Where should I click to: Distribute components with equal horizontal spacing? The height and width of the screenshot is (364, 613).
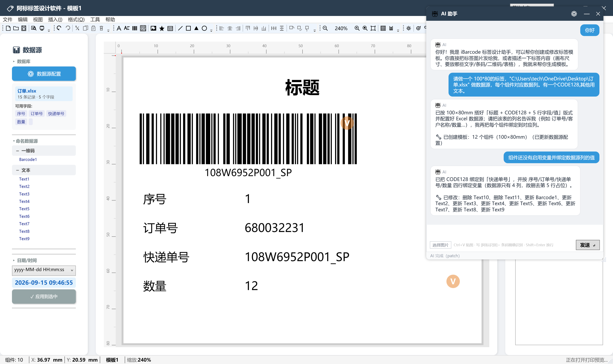(274, 28)
